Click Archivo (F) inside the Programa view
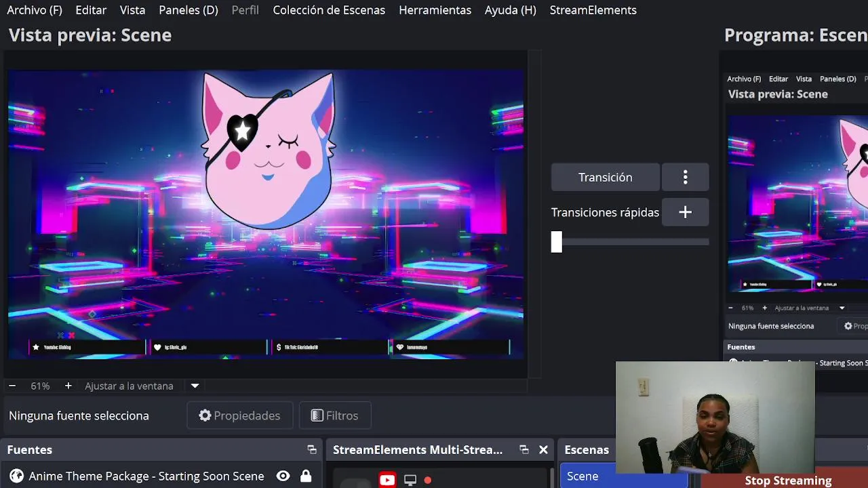Screen dimensions: 868x488 coord(744,79)
